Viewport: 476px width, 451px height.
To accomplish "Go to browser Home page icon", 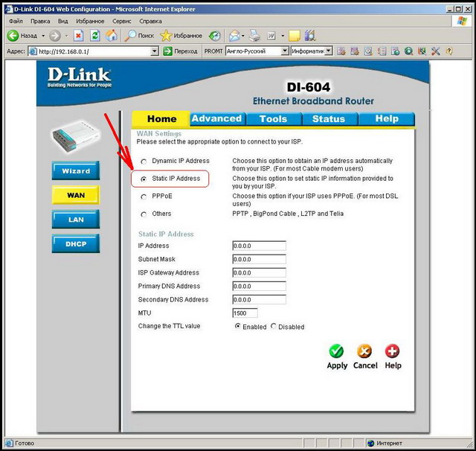I will [112, 35].
